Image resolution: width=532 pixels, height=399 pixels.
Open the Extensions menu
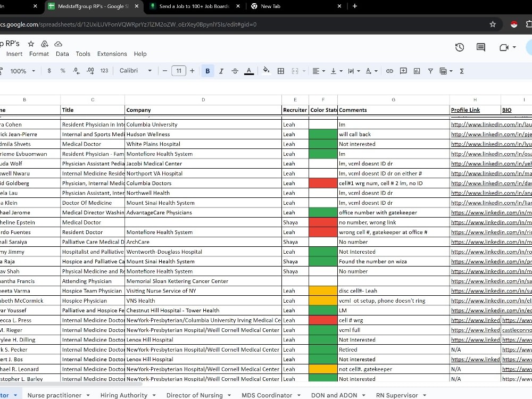coord(112,54)
